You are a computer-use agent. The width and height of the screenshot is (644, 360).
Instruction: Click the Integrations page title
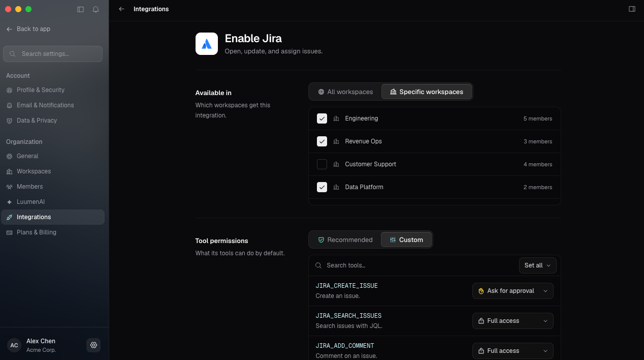[x=151, y=9]
